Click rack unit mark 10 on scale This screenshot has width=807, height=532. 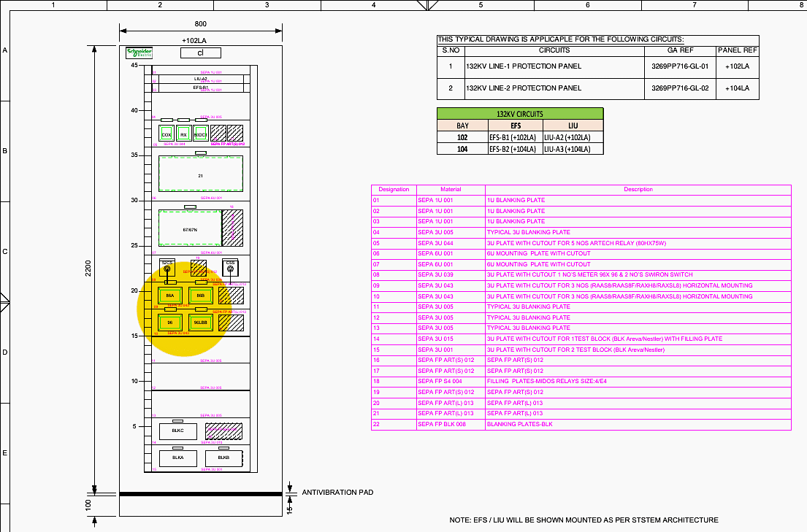pyautogui.click(x=134, y=381)
